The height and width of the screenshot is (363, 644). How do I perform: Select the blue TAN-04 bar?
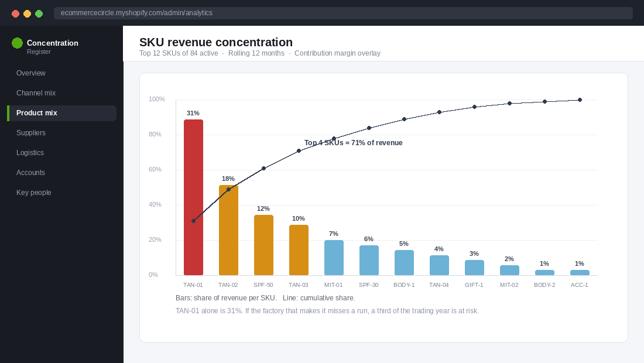coord(439,265)
